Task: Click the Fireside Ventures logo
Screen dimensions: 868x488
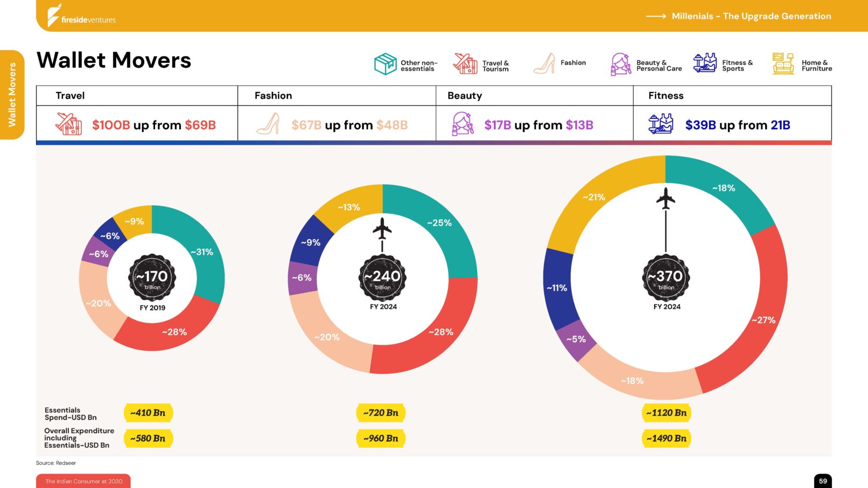Action: click(81, 16)
